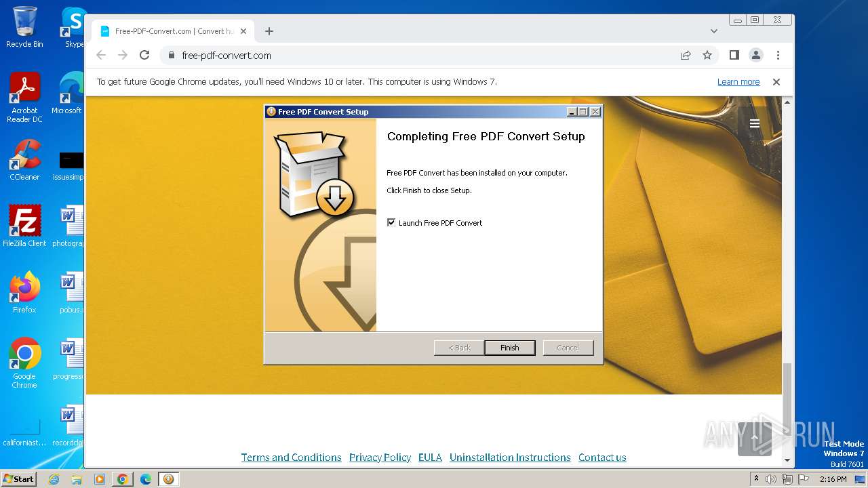
Task: Uncheck Launch Free PDF Convert checkbox
Action: (x=391, y=222)
